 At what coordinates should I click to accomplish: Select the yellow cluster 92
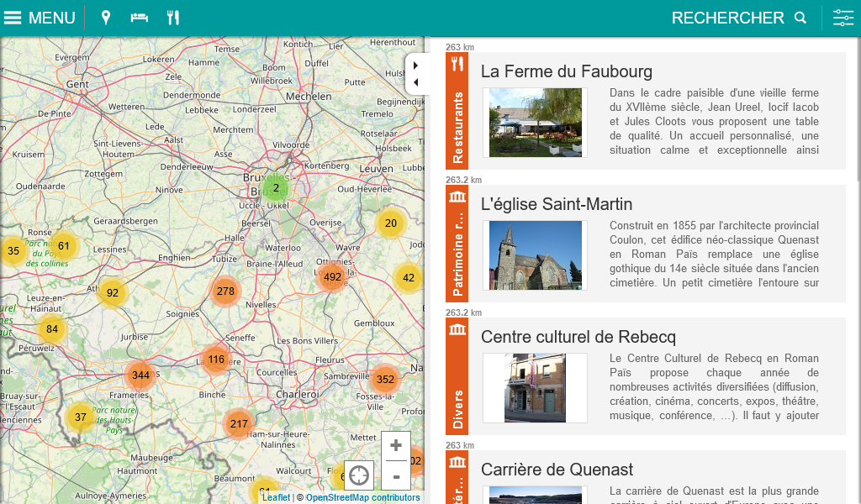[113, 293]
